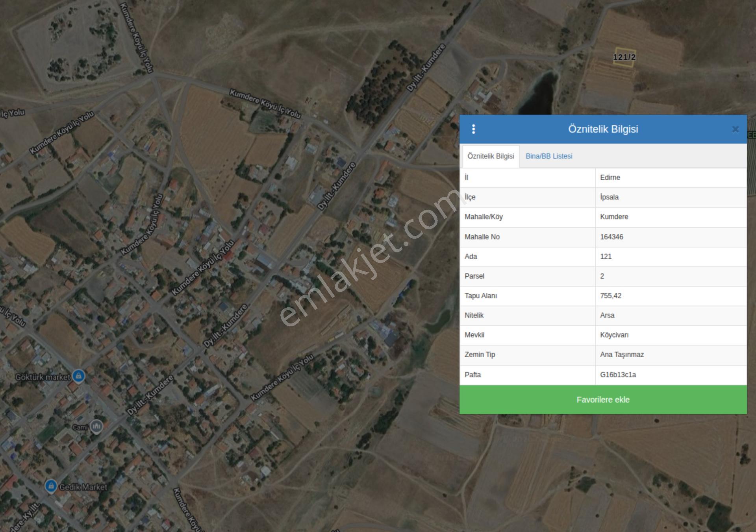Click the Edirne value cell

coord(671,177)
